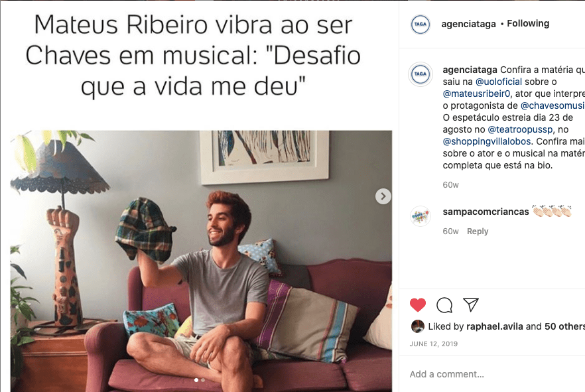Image resolution: width=585 pixels, height=392 pixels.
Task: Focus the Add a comment field
Action: [491, 374]
